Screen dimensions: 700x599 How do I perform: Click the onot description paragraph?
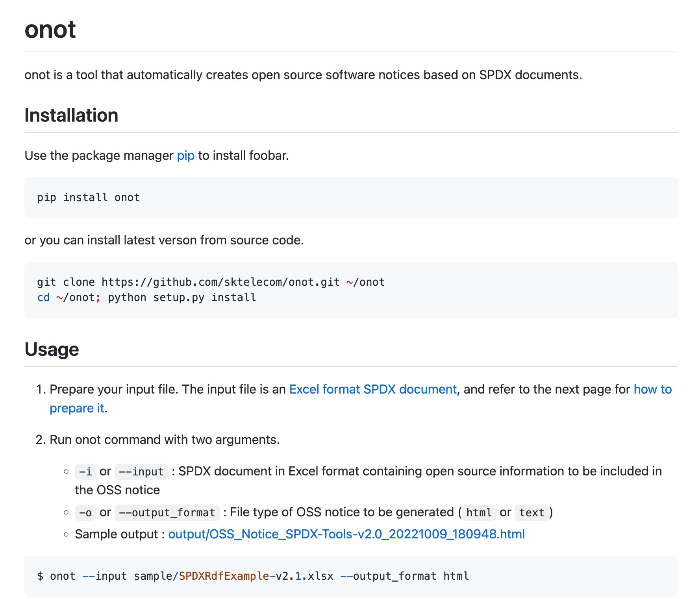[303, 75]
